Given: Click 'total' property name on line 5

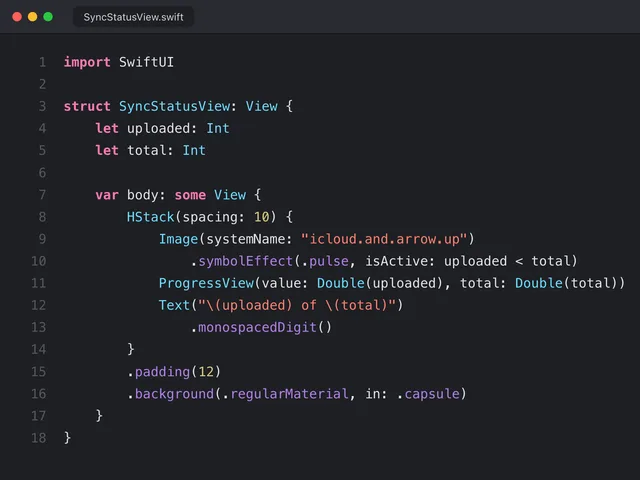Looking at the screenshot, I should click(x=147, y=151).
